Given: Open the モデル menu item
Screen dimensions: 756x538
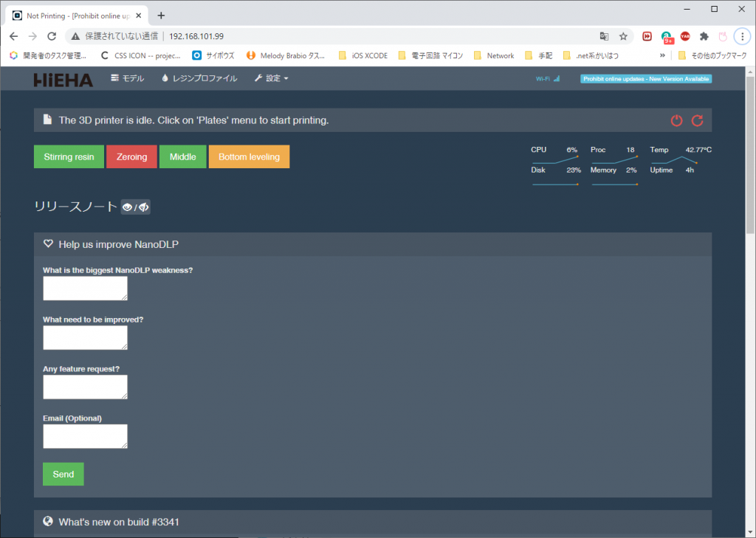Looking at the screenshot, I should [128, 78].
